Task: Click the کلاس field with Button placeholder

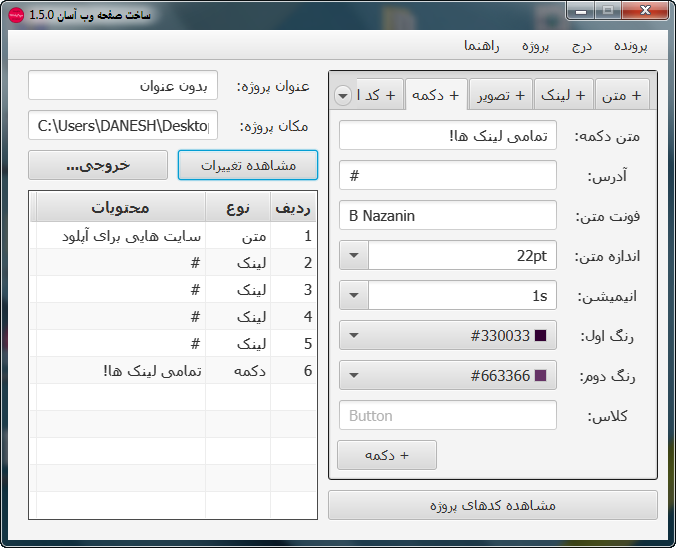Action: pos(448,415)
